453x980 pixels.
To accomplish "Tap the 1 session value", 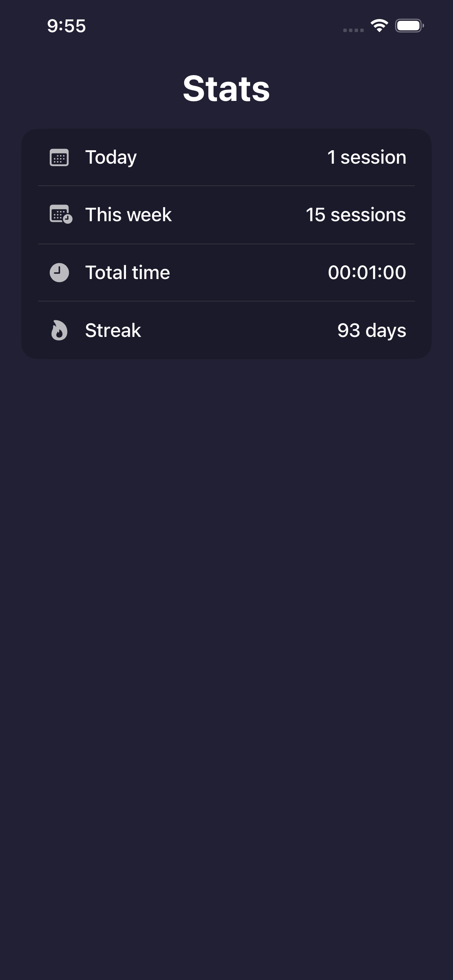I will 367,157.
